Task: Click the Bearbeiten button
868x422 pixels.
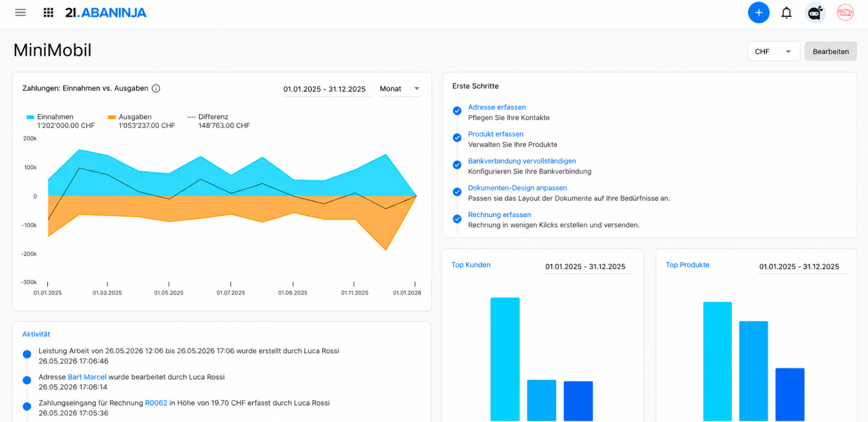Action: point(830,51)
